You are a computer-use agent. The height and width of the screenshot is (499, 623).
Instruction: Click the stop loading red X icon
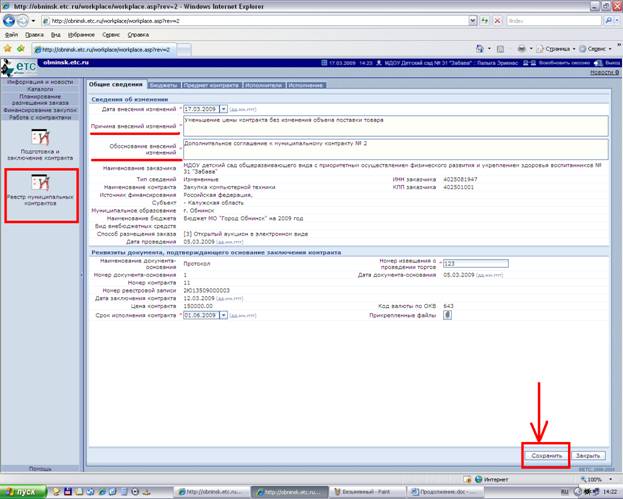point(497,21)
